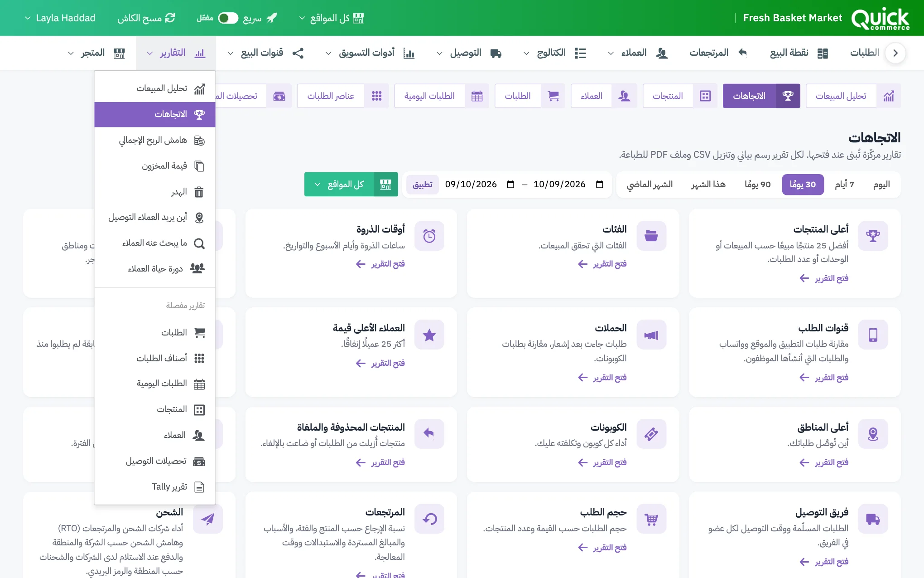Select the 90 يومًا date range

coord(757,185)
